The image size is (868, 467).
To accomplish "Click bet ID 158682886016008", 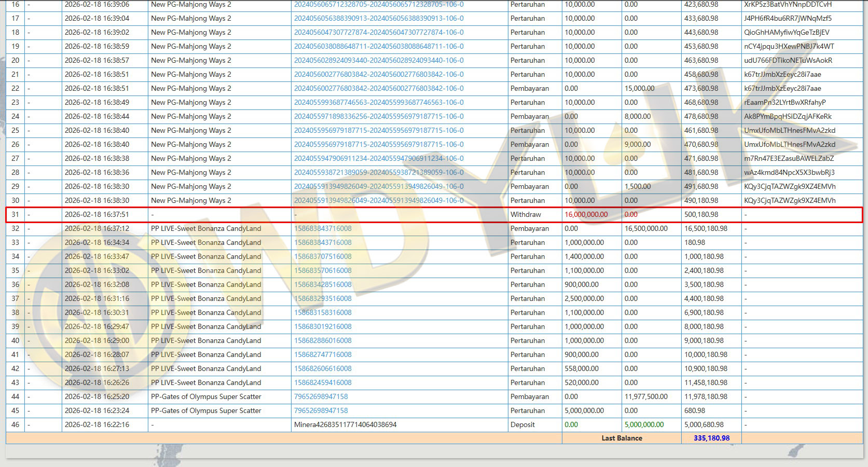I will coord(323,340).
